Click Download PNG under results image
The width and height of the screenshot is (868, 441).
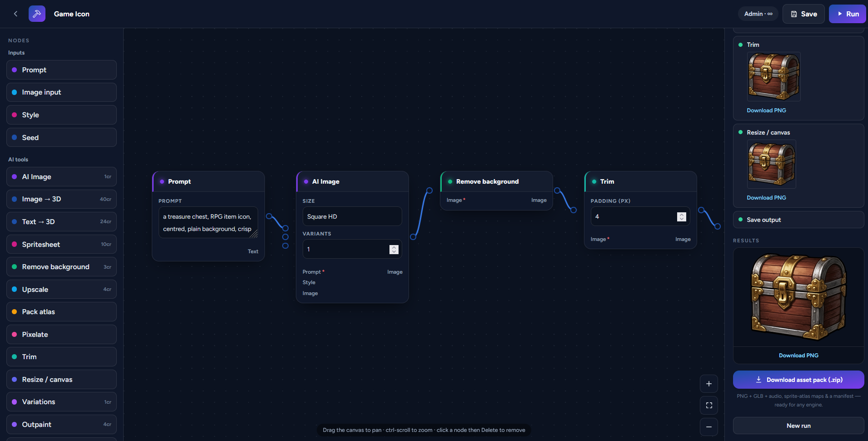(x=798, y=356)
